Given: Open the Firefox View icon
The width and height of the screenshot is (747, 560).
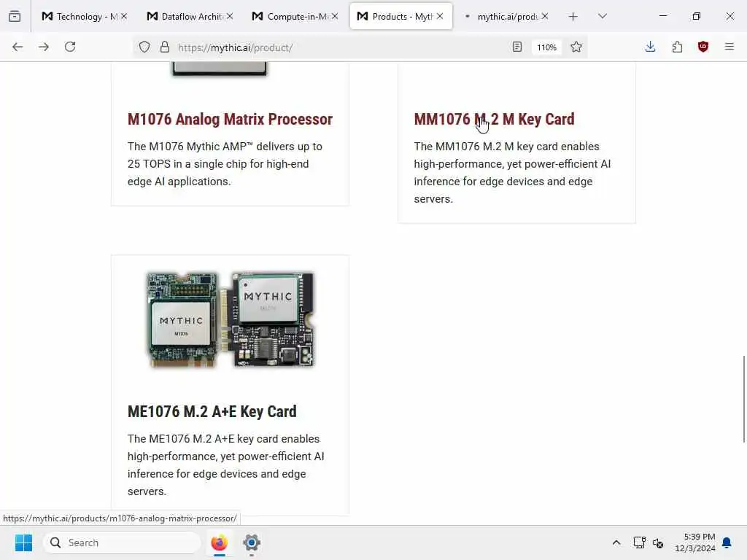Looking at the screenshot, I should point(15,16).
